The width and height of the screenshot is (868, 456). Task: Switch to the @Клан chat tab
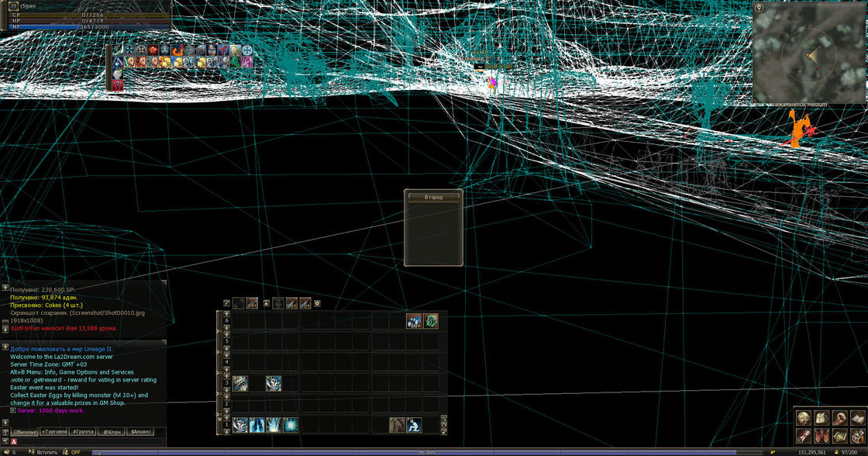coord(112,431)
